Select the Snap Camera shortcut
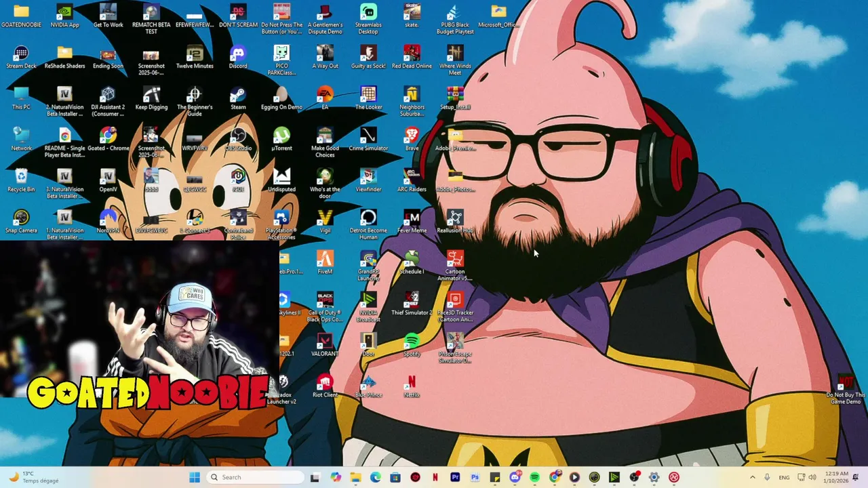The width and height of the screenshot is (868, 488). [21, 222]
